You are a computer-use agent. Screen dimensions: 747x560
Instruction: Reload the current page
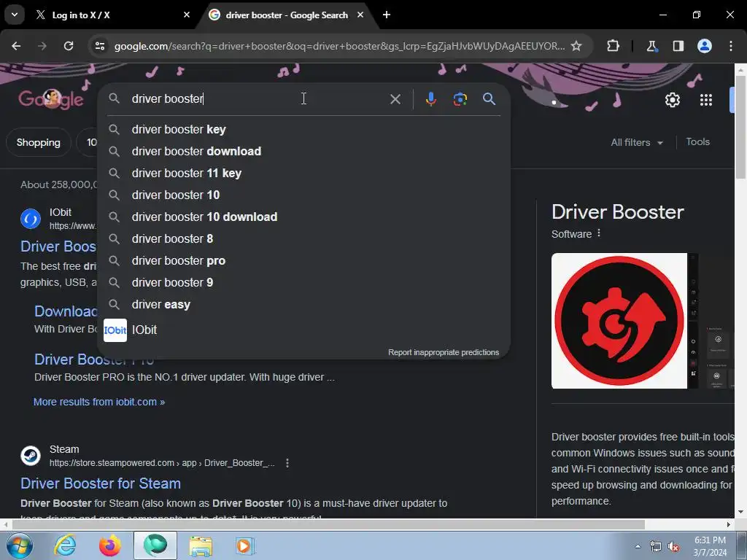click(69, 46)
